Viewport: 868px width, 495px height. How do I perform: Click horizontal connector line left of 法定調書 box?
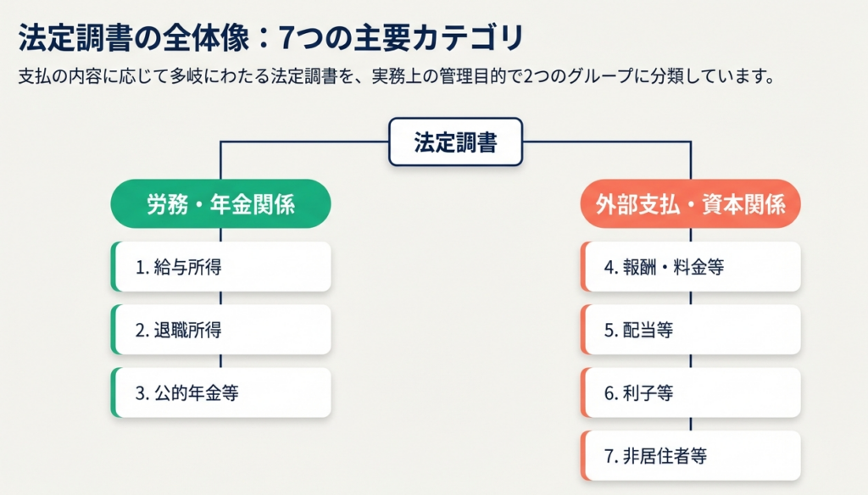[x=305, y=142]
